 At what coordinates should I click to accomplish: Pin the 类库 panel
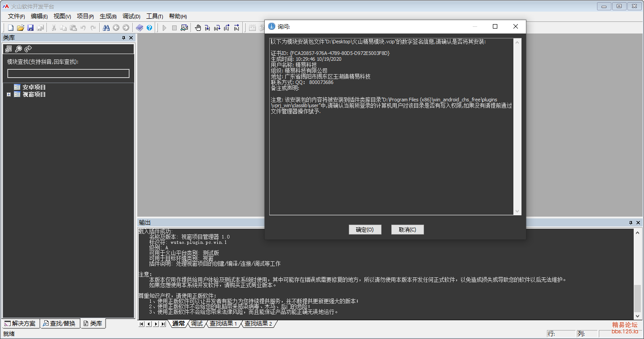[x=124, y=38]
